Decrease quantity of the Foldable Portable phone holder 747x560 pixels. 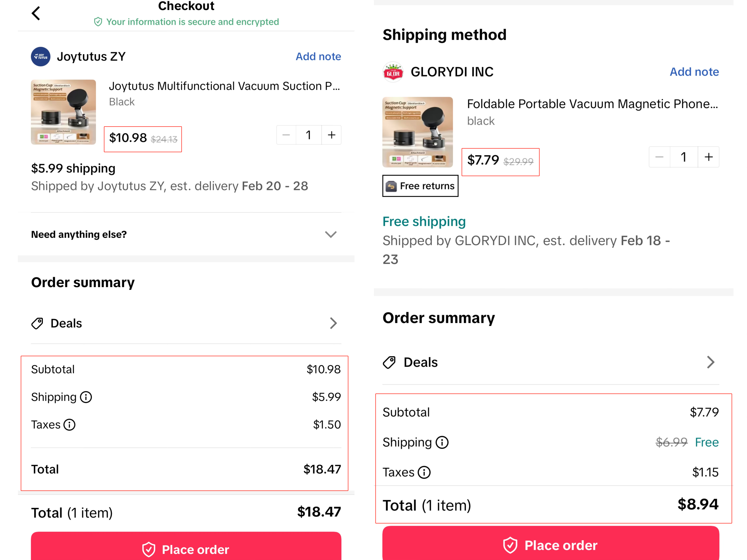click(x=659, y=157)
